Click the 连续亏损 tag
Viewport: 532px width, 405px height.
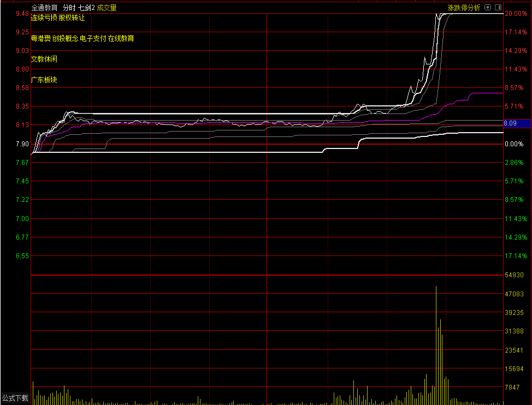point(44,17)
